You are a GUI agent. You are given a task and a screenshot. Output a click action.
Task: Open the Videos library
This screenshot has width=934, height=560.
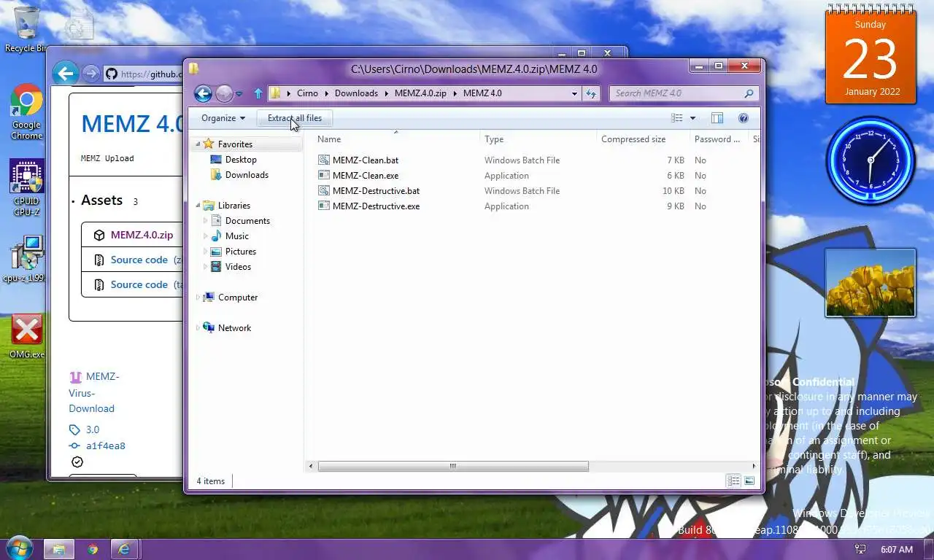238,267
